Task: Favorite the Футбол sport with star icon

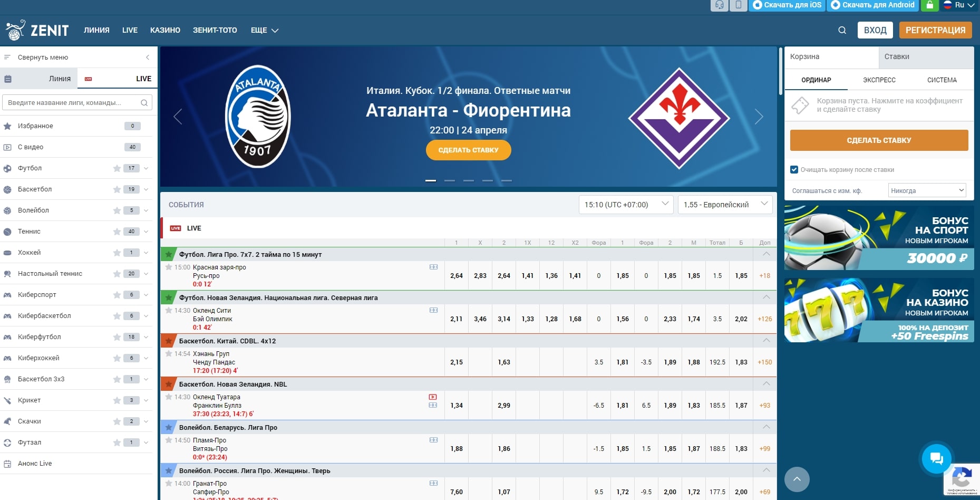Action: (117, 168)
